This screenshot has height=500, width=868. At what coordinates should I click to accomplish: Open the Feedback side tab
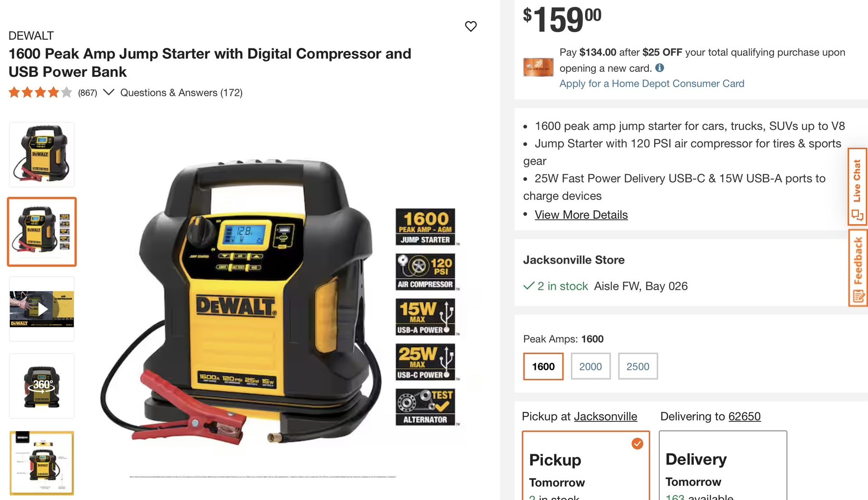pyautogui.click(x=858, y=268)
